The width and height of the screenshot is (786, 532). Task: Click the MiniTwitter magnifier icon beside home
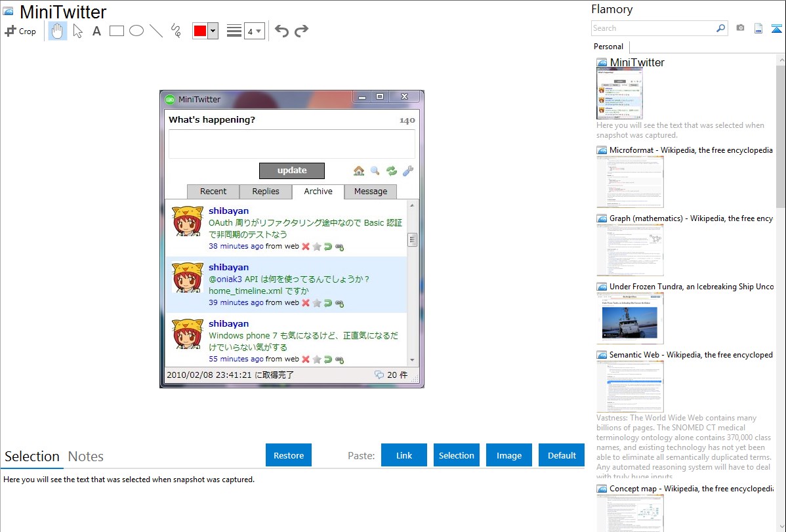pyautogui.click(x=375, y=171)
